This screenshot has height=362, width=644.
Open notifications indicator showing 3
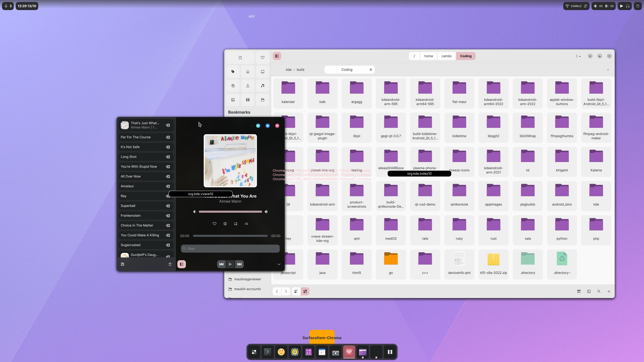pos(8,6)
